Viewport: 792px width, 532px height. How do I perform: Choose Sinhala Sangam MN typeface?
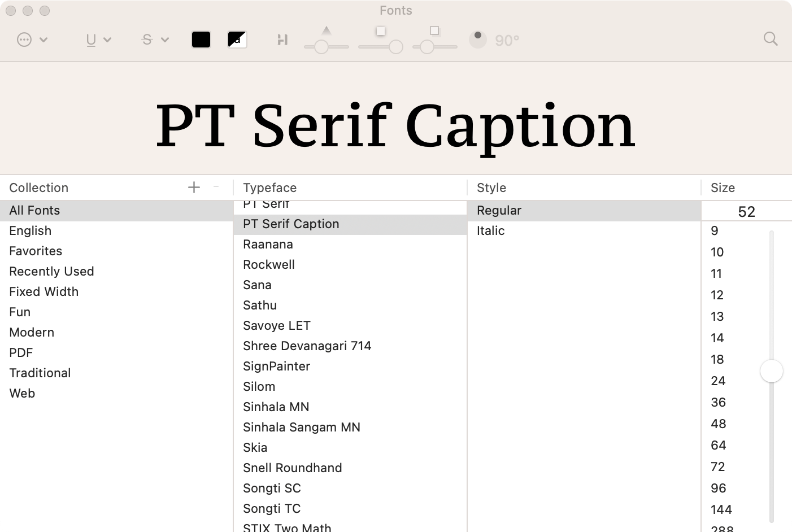pos(350,428)
